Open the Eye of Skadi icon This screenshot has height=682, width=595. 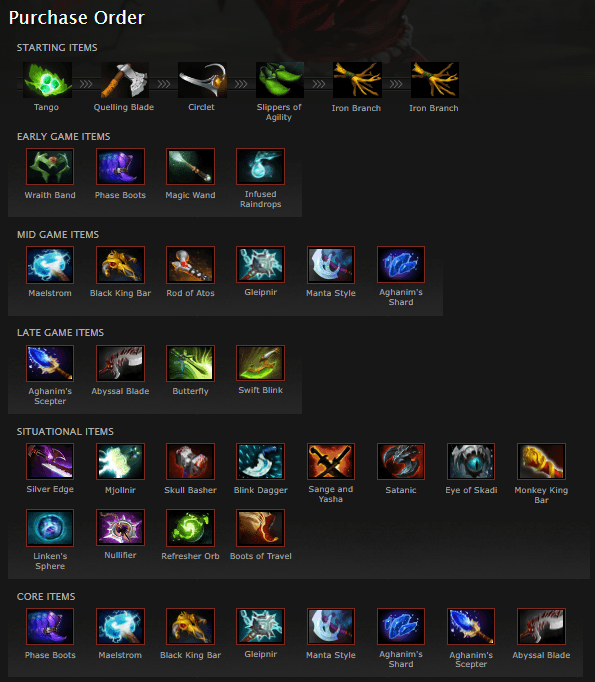[471, 461]
